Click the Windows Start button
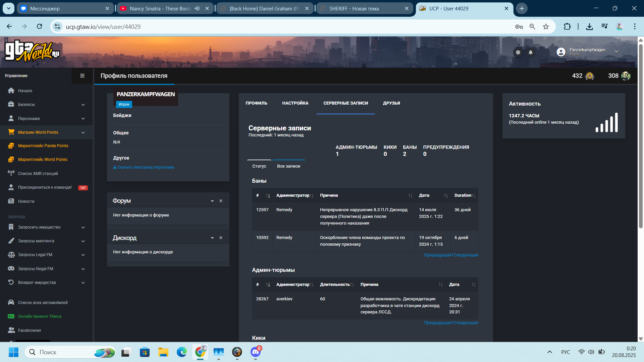This screenshot has height=362, width=644. pos(14,352)
